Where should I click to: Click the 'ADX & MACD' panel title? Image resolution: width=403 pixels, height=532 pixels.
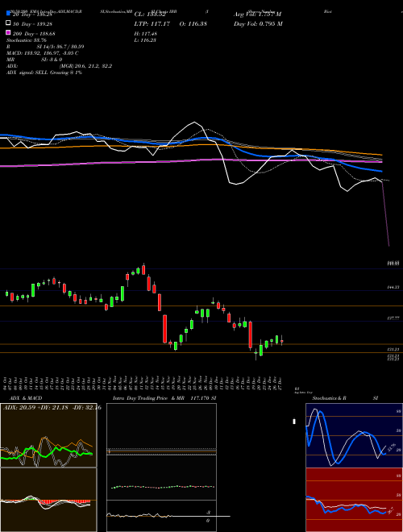click(x=26, y=398)
